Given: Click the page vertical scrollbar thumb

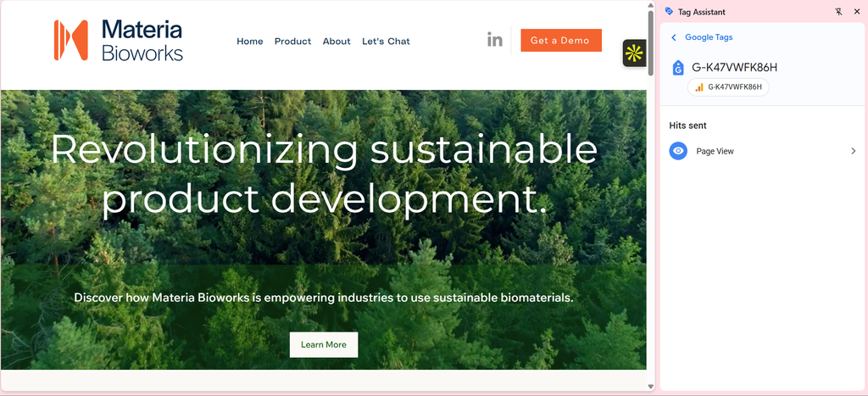Looking at the screenshot, I should 650,42.
